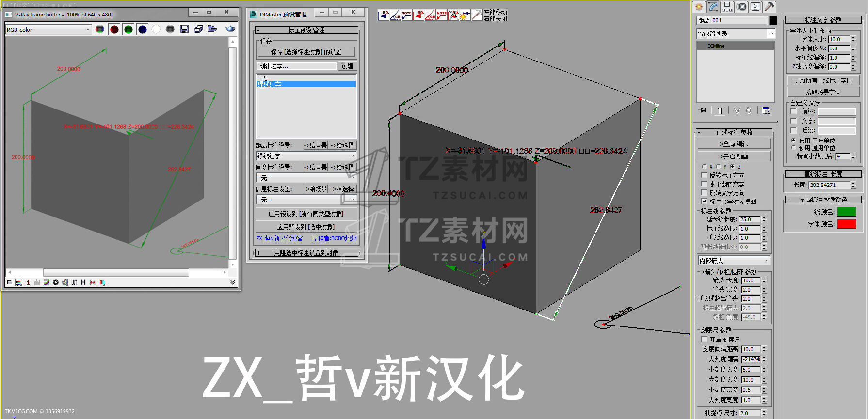Click the red NOTE annotation icon
The image size is (868, 419).
(x=442, y=16)
